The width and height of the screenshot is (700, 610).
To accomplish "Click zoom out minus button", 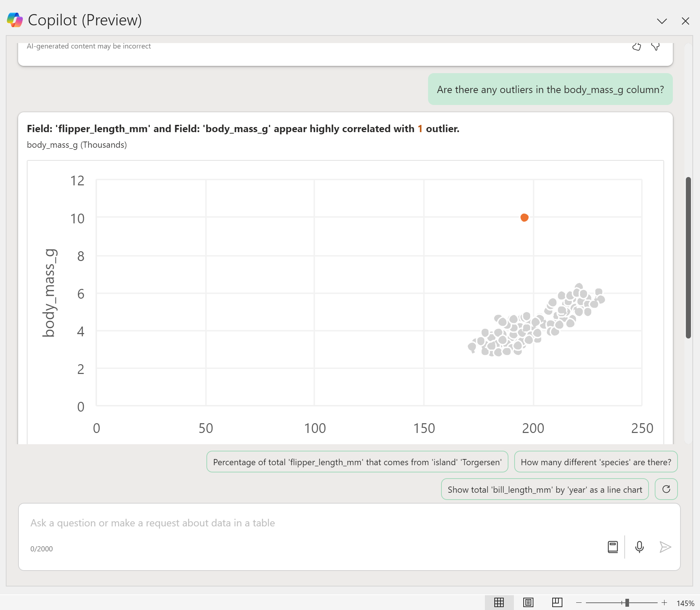I will click(x=579, y=602).
